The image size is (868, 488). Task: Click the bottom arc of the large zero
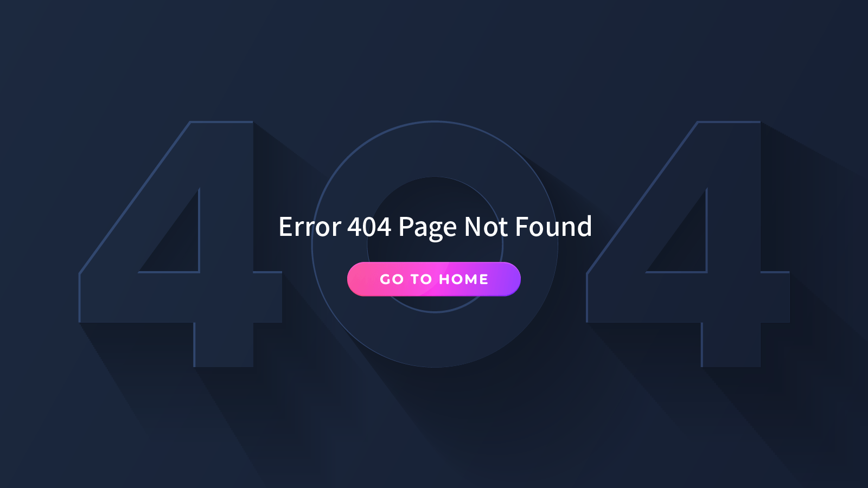(434, 341)
